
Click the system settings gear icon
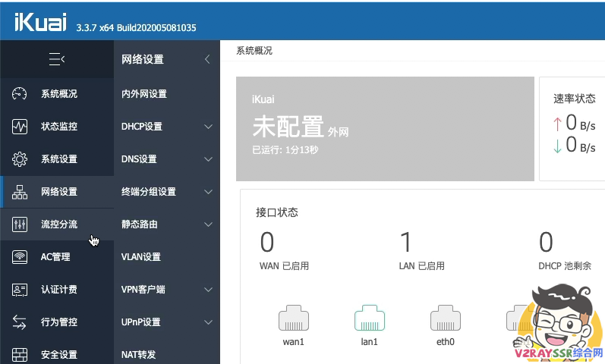[20, 159]
